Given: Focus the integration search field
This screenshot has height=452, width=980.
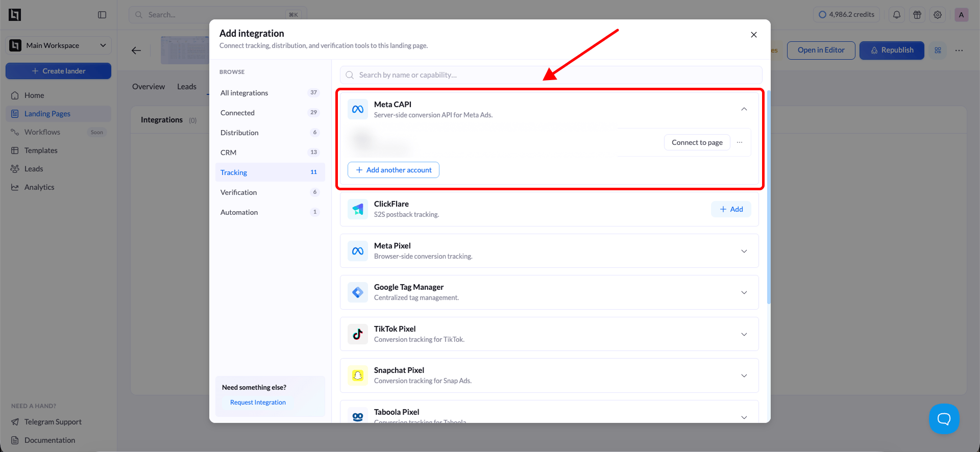Looking at the screenshot, I should click(x=551, y=75).
